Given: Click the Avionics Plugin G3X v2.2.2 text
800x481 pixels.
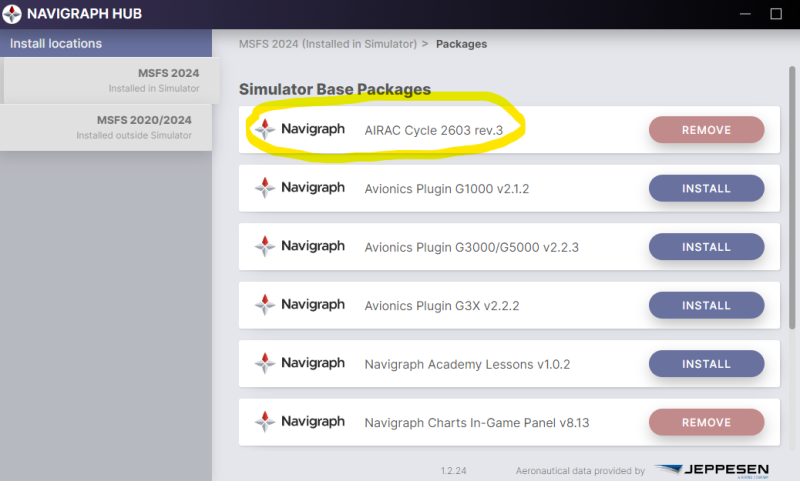Looking at the screenshot, I should pos(442,306).
